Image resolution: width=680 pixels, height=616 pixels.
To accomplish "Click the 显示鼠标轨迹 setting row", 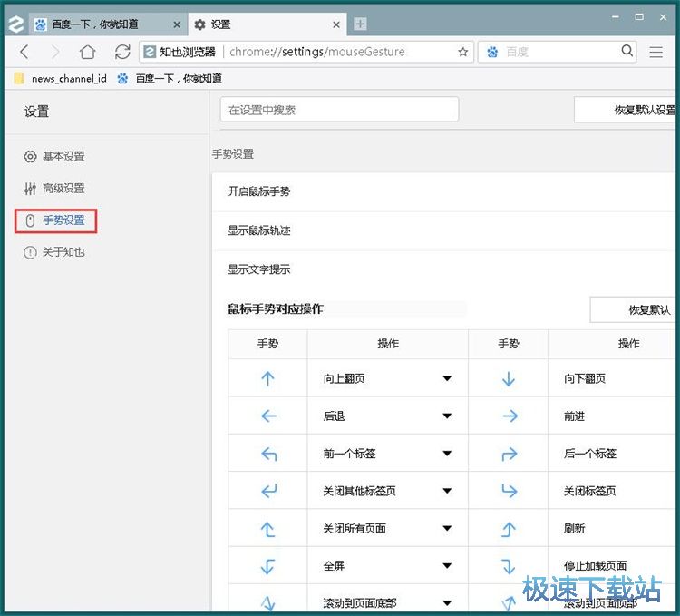I will 443,230.
